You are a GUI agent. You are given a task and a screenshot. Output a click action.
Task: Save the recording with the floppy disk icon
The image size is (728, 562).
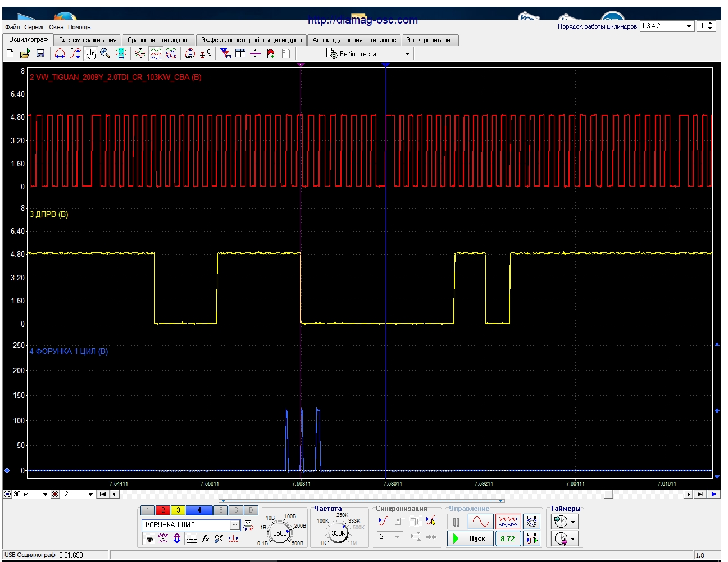[40, 53]
